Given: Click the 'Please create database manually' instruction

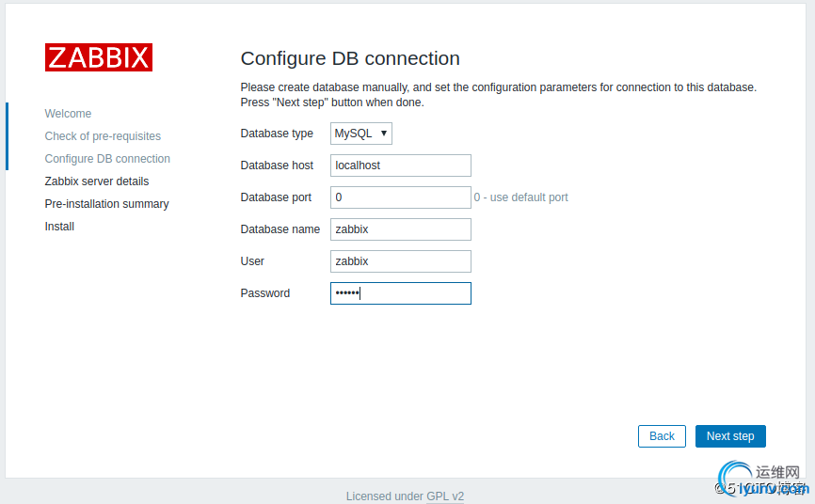Looking at the screenshot, I should (499, 95).
